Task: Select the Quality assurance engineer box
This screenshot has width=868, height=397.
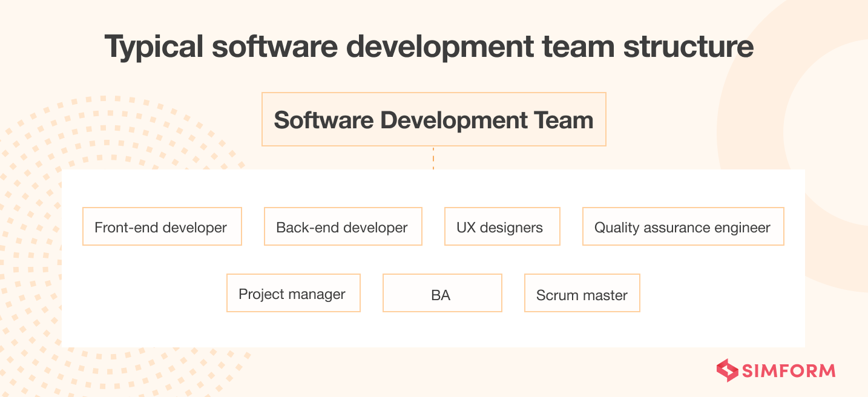Action: 683,226
